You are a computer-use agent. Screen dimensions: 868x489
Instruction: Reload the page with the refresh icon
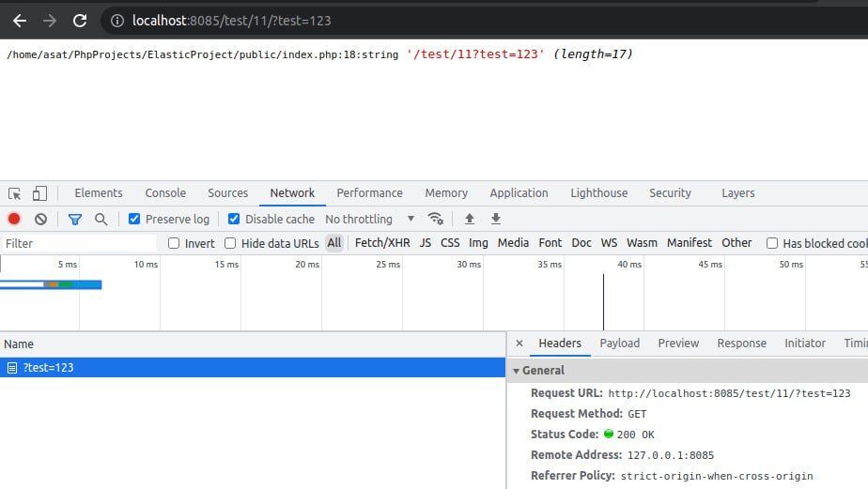pos(80,21)
